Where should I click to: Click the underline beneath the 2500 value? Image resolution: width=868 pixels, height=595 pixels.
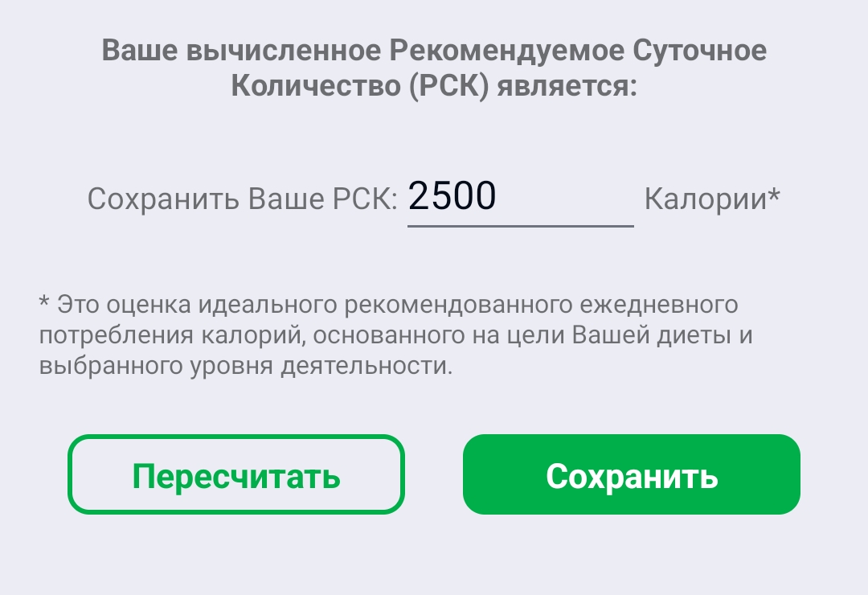click(520, 226)
